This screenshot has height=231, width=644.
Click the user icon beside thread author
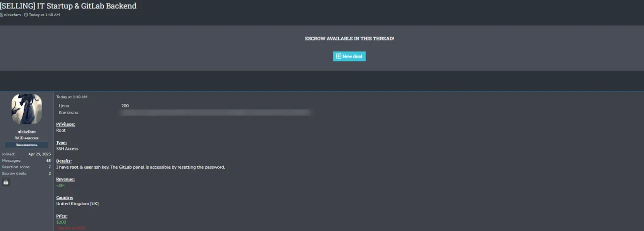pos(1,15)
